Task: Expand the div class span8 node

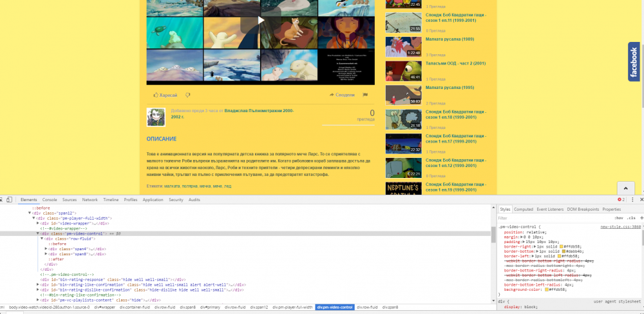Action: coord(46,254)
